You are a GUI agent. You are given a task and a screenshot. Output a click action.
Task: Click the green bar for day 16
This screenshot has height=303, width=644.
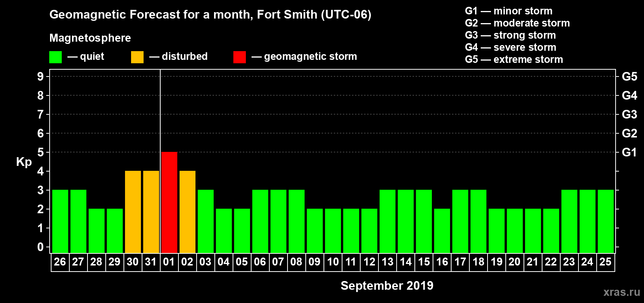[x=442, y=231]
